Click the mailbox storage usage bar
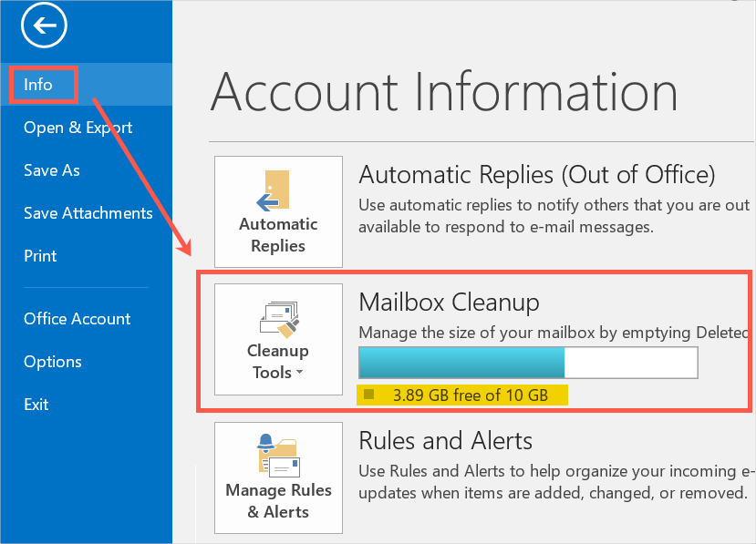Viewport: 756px width, 544px height. tap(527, 362)
